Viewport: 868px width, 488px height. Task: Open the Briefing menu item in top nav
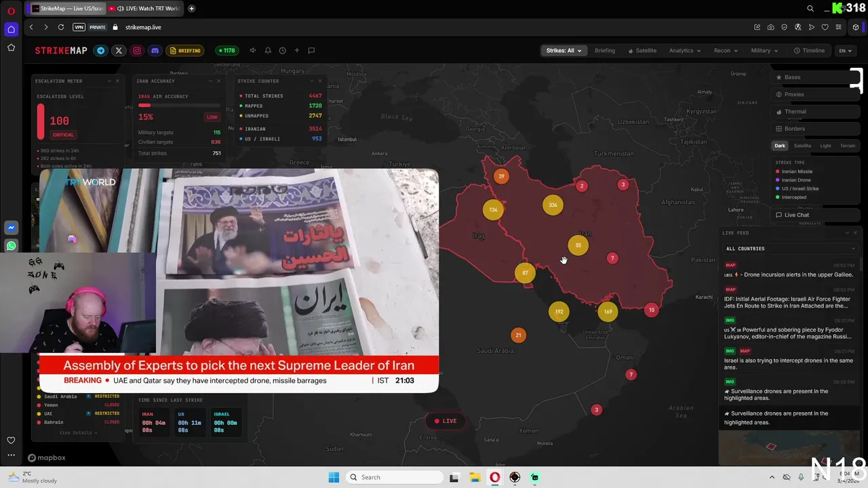[x=605, y=50]
